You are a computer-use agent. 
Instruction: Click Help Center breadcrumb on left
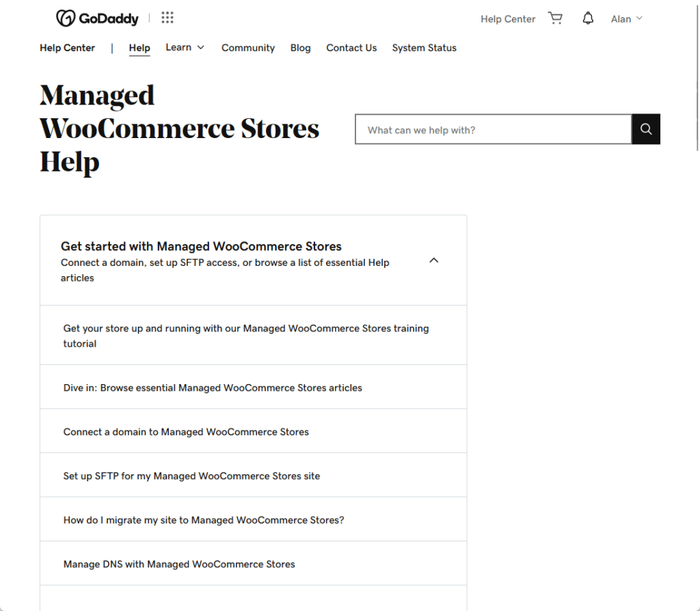[x=68, y=48]
